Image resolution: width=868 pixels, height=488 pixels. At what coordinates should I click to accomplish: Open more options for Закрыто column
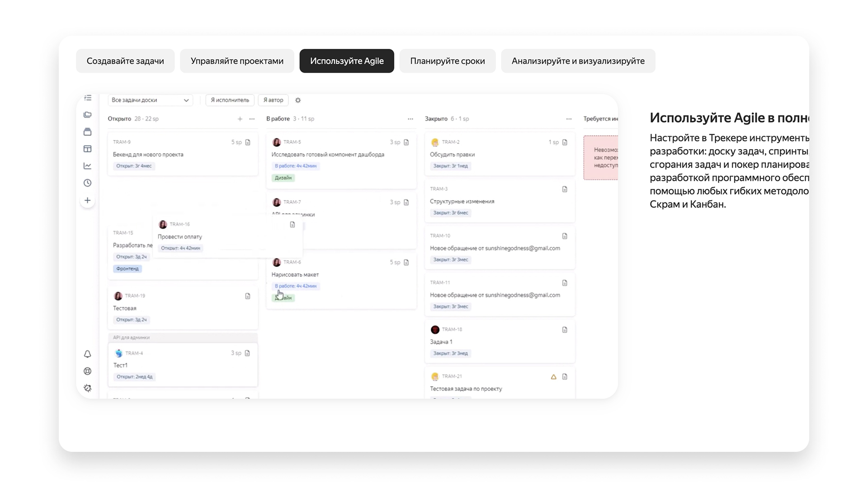[x=569, y=119]
